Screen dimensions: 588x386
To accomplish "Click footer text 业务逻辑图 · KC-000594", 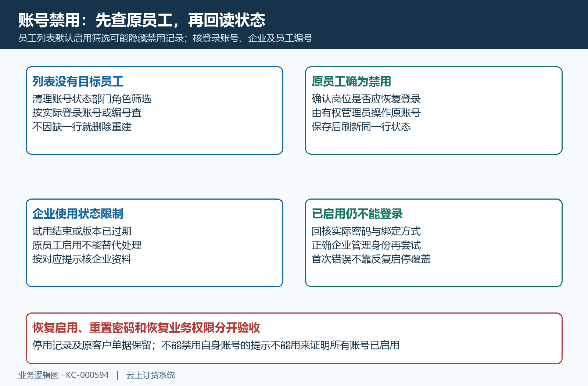I will click(x=64, y=375).
